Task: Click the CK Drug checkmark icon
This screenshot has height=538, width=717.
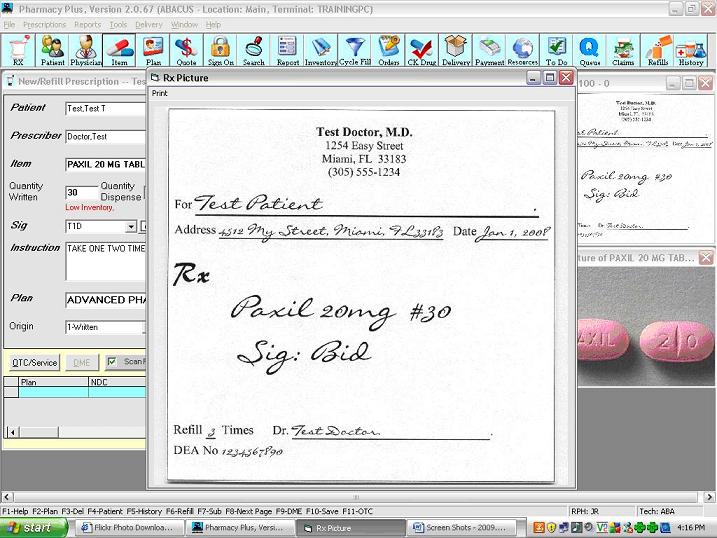Action: 421,50
